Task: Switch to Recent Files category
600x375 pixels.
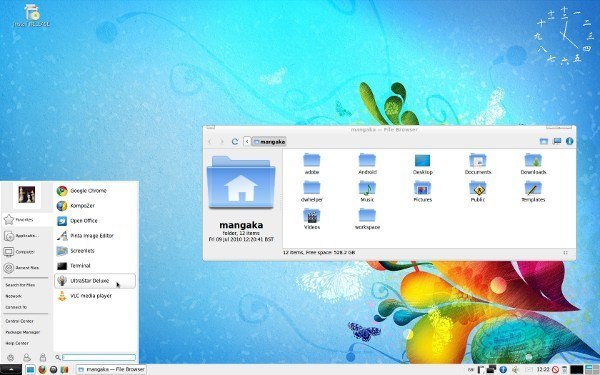Action: coord(27,268)
